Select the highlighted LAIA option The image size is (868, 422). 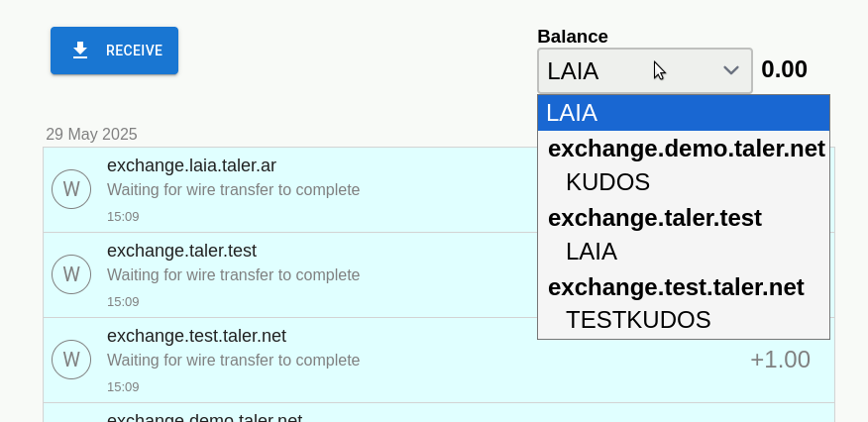pyautogui.click(x=683, y=113)
